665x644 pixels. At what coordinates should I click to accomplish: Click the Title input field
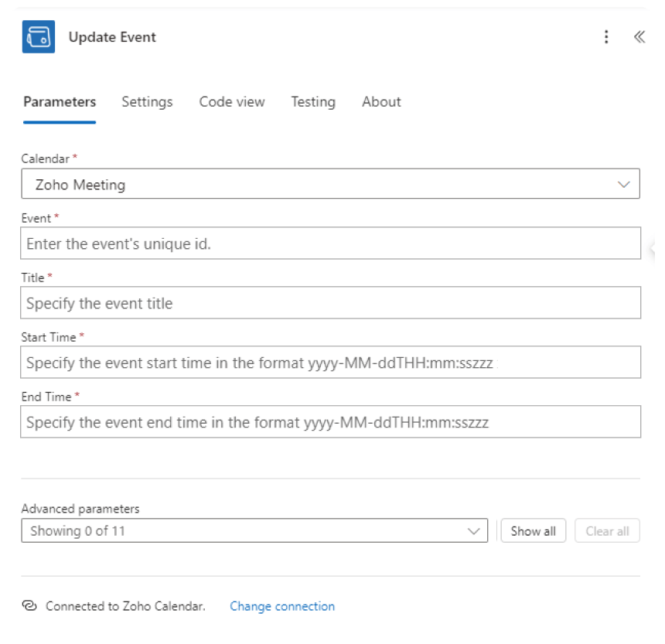330,303
